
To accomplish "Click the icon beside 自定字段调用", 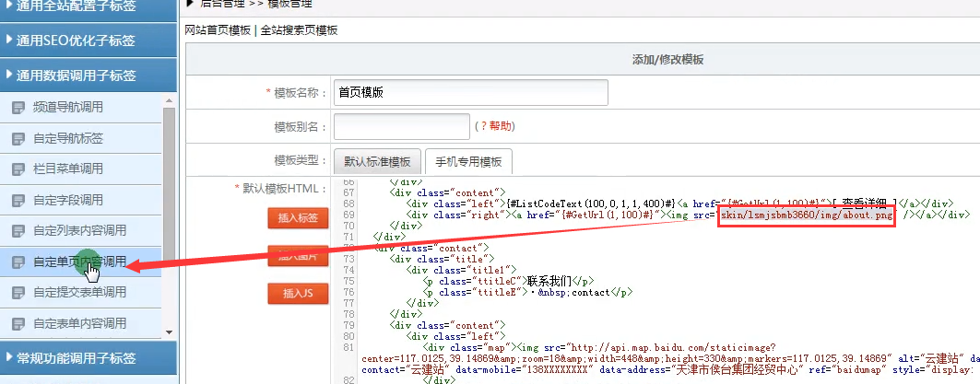I will (x=18, y=200).
